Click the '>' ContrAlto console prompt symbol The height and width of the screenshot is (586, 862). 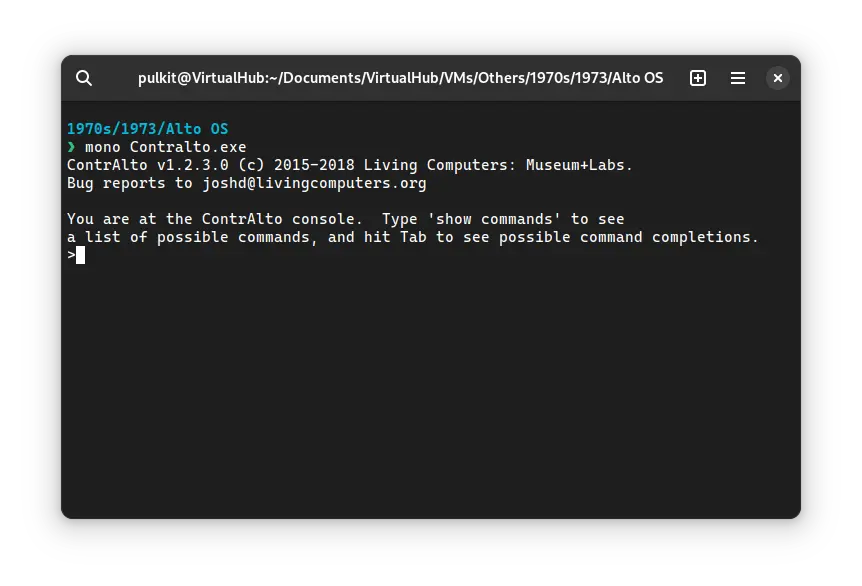click(71, 255)
